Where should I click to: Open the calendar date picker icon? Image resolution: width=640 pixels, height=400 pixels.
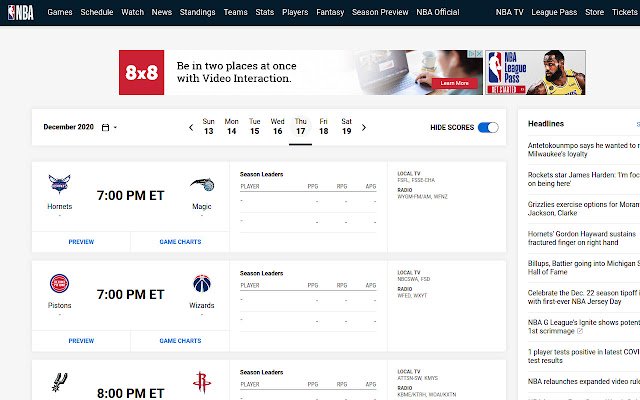click(105, 127)
